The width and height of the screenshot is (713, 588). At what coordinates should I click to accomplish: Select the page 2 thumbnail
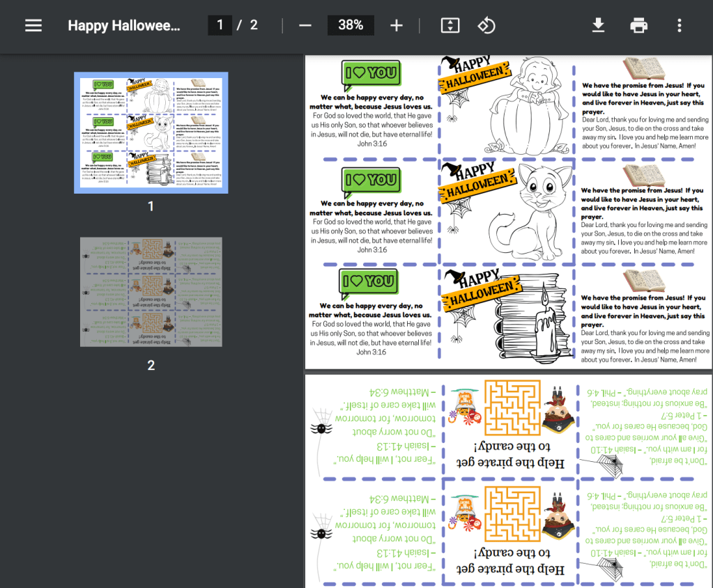click(151, 292)
